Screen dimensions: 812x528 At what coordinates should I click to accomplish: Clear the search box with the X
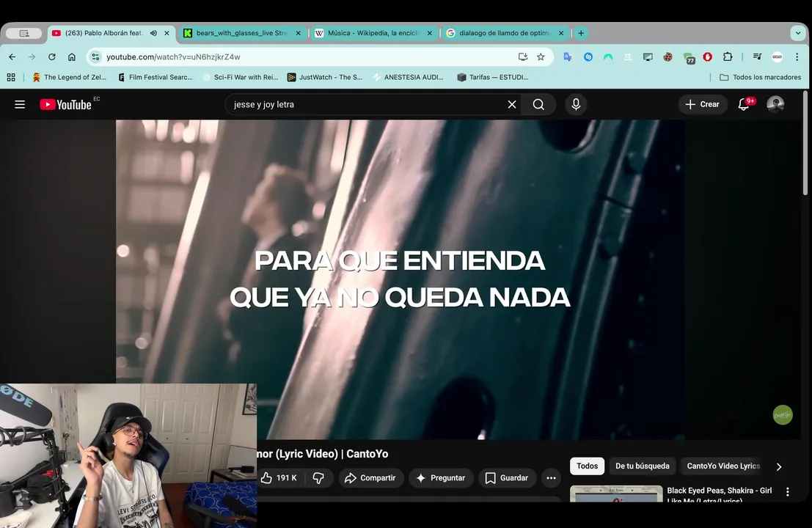(512, 105)
